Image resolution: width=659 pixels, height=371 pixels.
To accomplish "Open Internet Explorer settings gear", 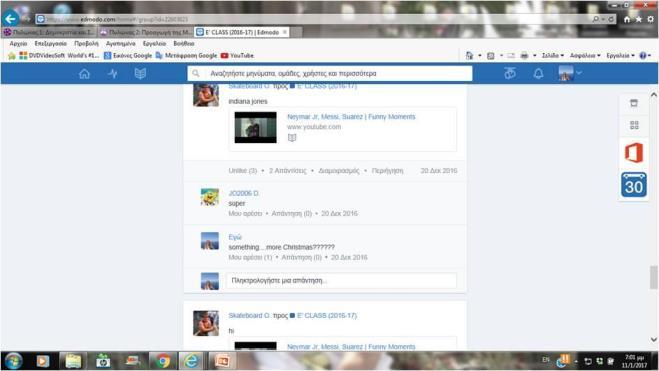I will point(651,19).
